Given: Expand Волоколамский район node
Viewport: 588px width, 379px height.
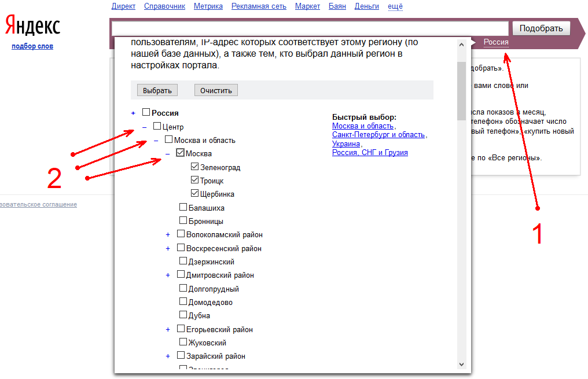Looking at the screenshot, I should (168, 235).
